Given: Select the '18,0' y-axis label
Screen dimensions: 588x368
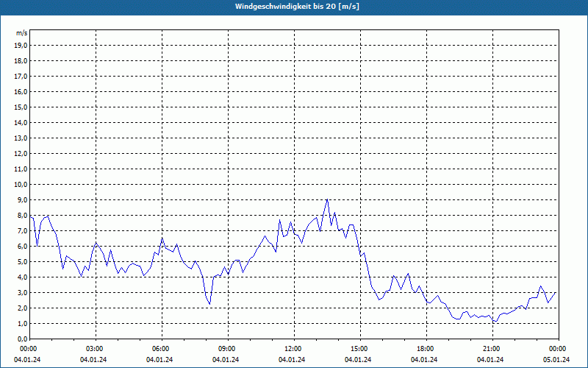Looking at the screenshot, I should coord(21,61).
